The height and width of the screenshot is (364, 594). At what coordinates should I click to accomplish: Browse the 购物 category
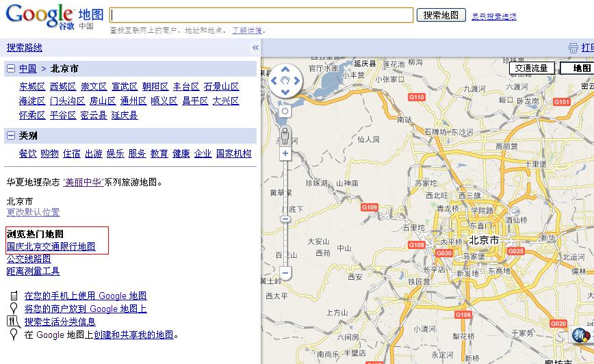[50, 153]
